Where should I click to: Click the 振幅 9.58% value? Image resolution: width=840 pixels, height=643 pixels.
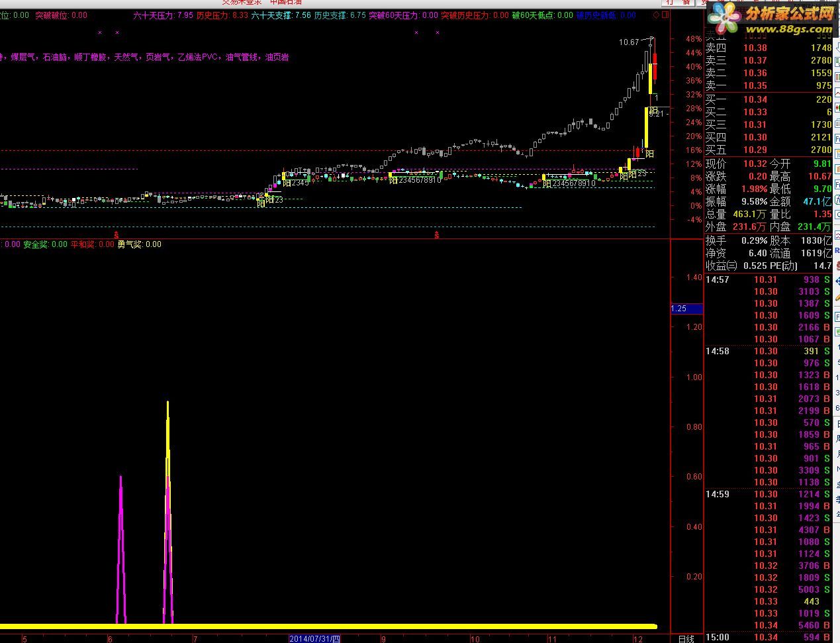click(x=755, y=201)
